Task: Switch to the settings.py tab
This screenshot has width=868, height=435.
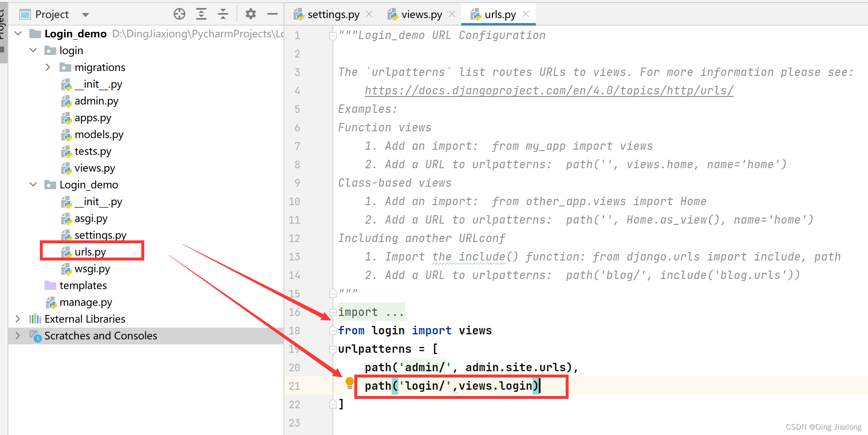Action: click(x=333, y=15)
